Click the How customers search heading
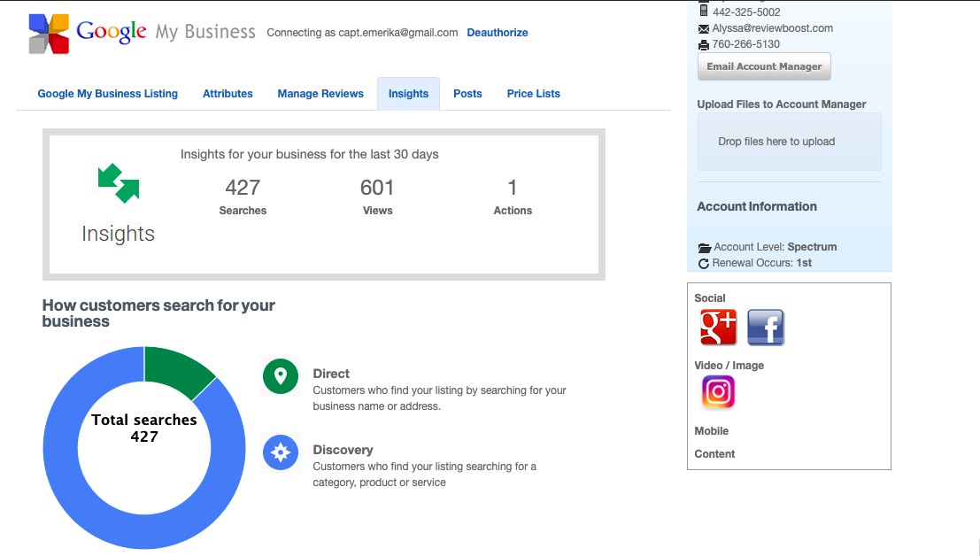Screen dimensions: 980x556 [x=158, y=313]
